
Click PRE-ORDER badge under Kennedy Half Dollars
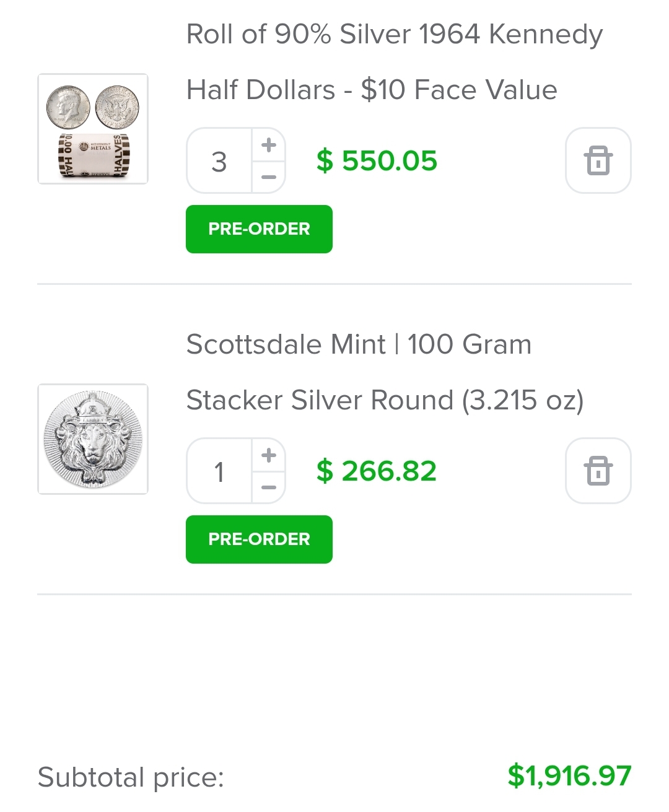(x=259, y=229)
